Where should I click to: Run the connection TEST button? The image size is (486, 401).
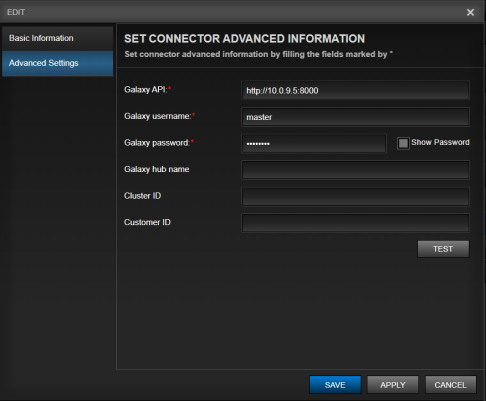[x=443, y=249]
